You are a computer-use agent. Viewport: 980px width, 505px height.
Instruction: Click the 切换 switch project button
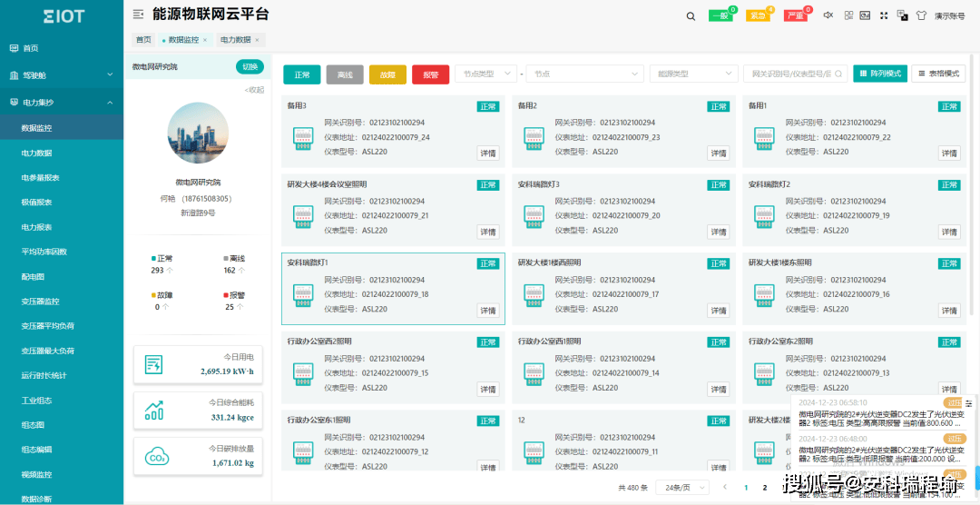pos(250,67)
